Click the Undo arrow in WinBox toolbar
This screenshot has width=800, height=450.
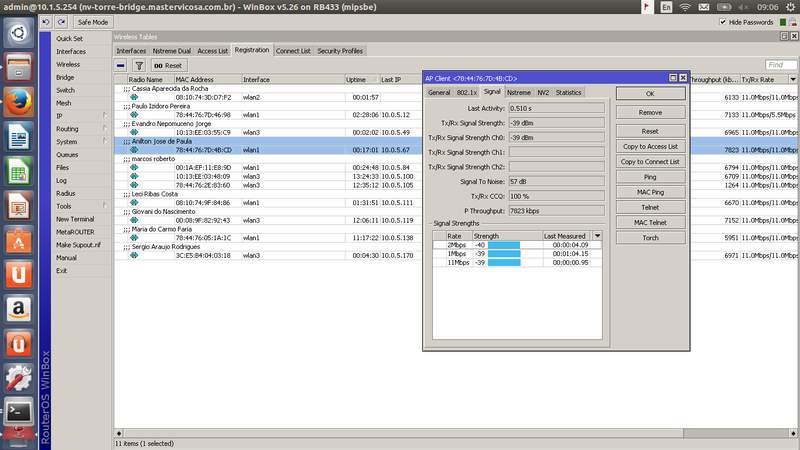click(x=46, y=22)
